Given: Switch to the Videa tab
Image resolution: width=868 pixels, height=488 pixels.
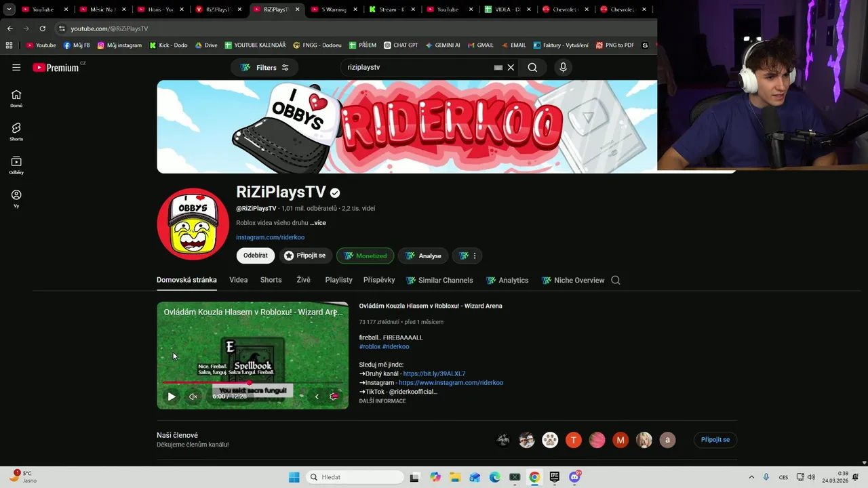Looking at the screenshot, I should tap(238, 280).
